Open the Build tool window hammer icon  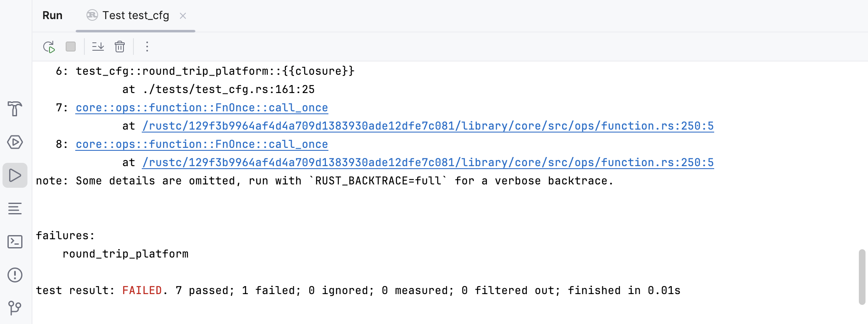pos(15,109)
